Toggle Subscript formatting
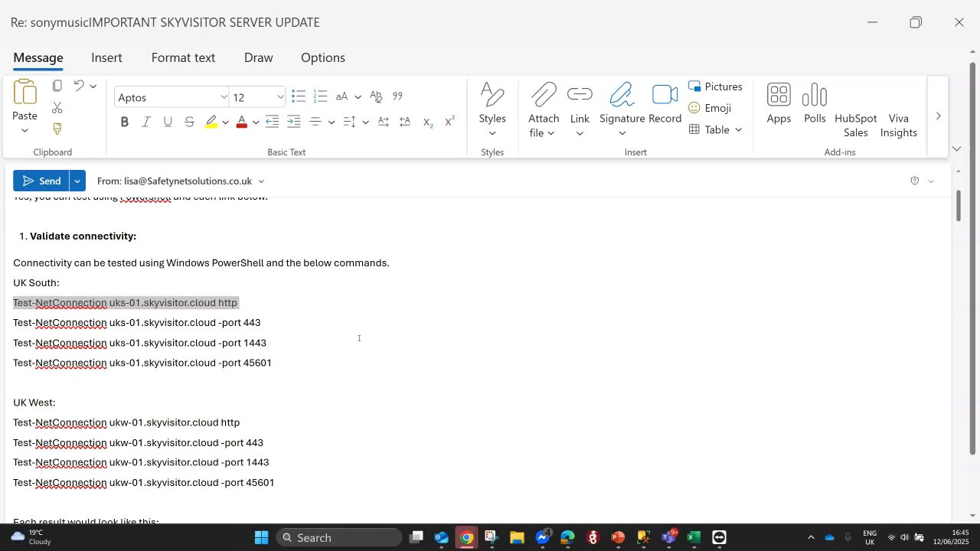 point(428,122)
